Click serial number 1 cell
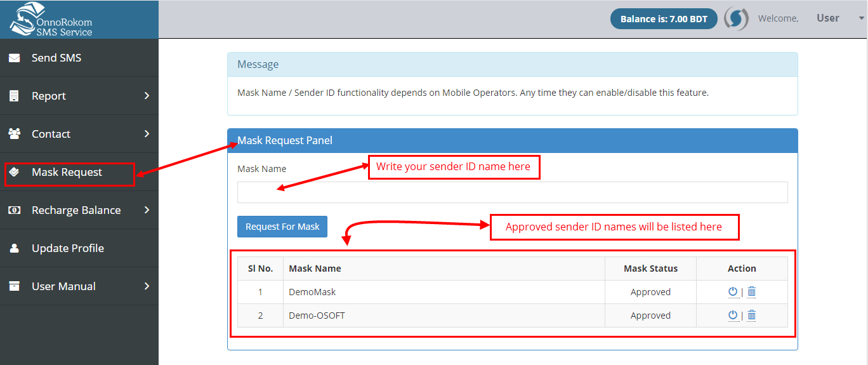The width and height of the screenshot is (868, 365). 260,292
